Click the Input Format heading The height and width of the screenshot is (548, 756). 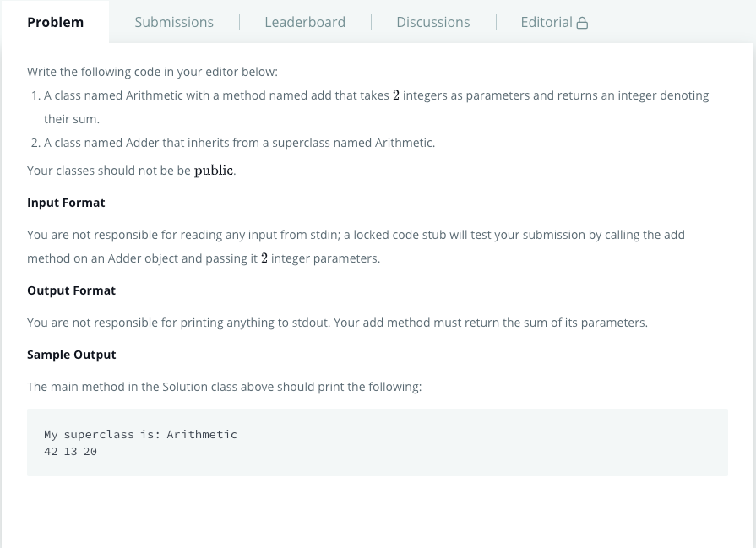66,203
